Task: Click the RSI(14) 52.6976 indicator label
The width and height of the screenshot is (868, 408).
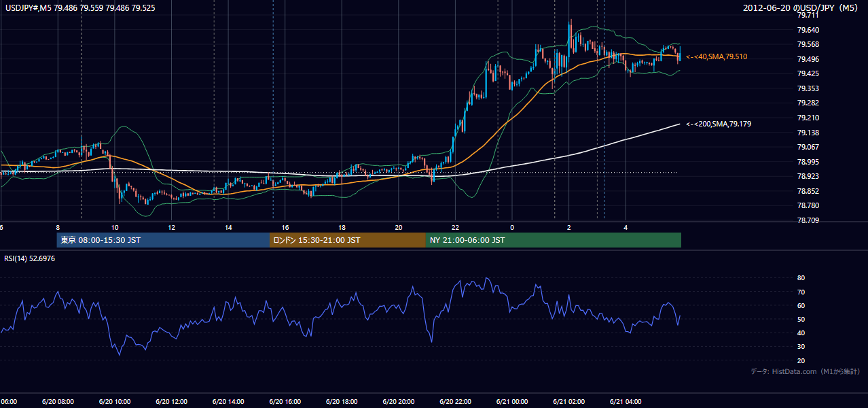Action: 30,258
